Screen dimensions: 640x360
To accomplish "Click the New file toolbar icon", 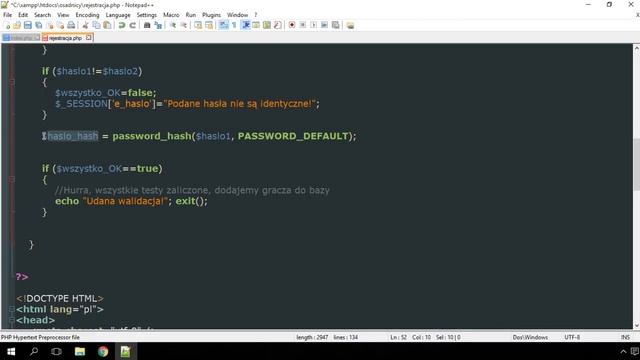I will point(7,25).
